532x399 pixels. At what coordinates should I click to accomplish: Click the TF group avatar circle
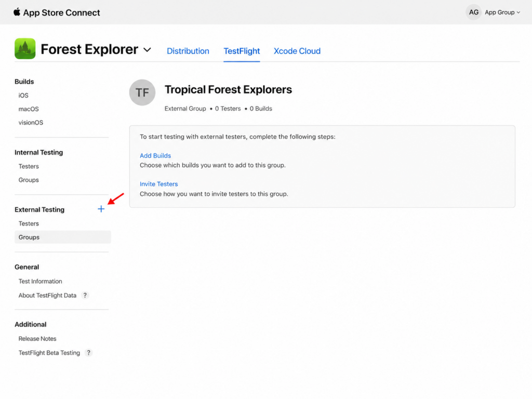142,92
